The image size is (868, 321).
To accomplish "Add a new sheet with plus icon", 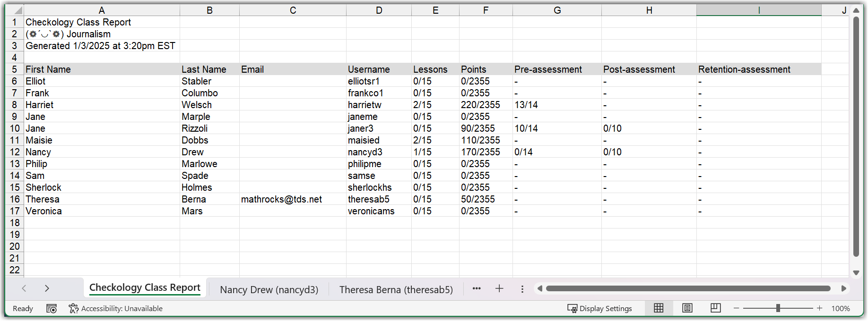I will point(499,288).
